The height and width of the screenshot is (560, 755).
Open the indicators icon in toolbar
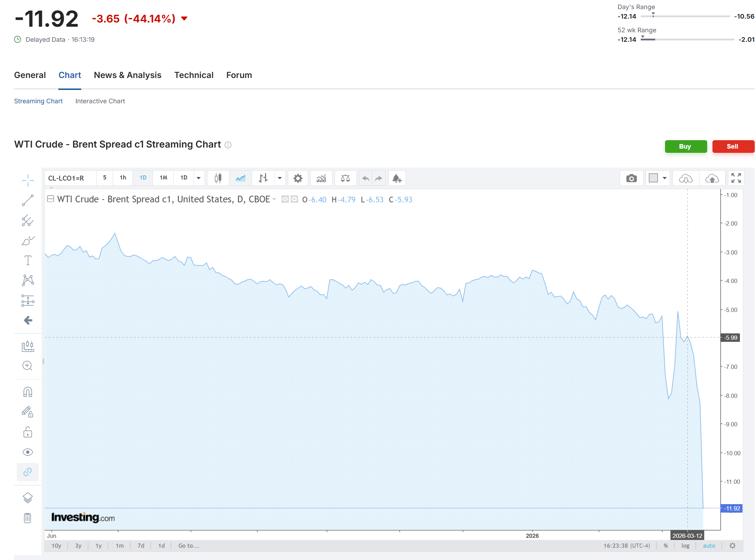coord(321,178)
